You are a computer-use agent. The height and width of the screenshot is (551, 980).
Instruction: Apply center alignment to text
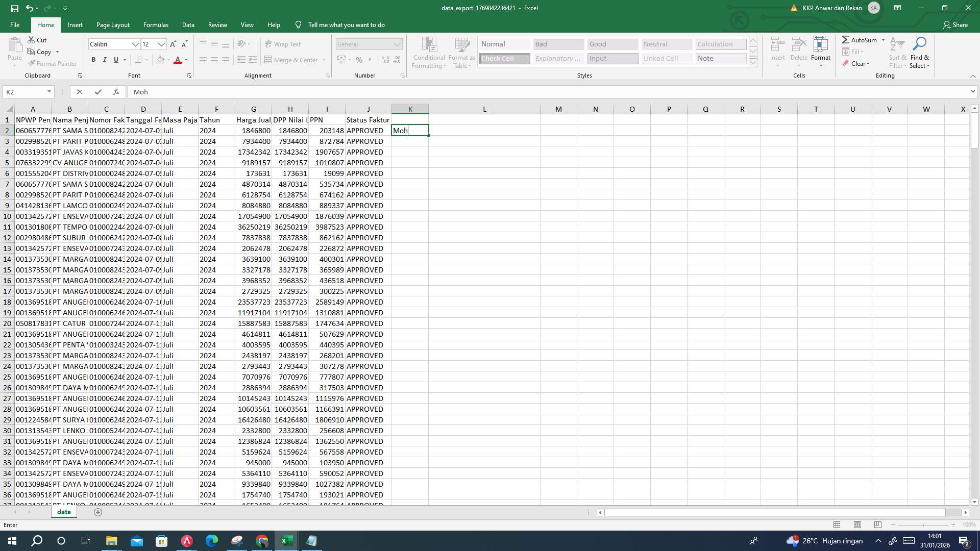coord(214,60)
